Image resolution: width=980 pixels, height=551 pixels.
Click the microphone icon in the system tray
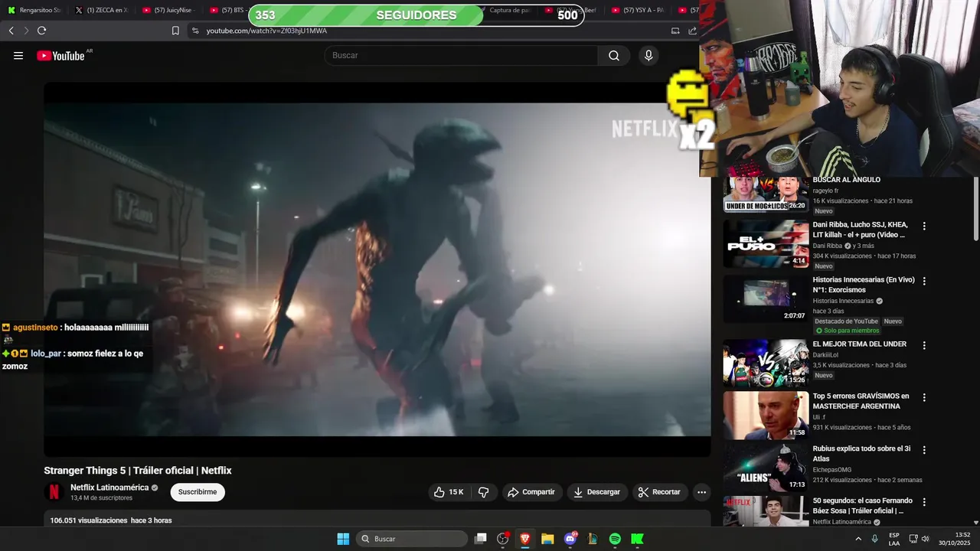[874, 539]
